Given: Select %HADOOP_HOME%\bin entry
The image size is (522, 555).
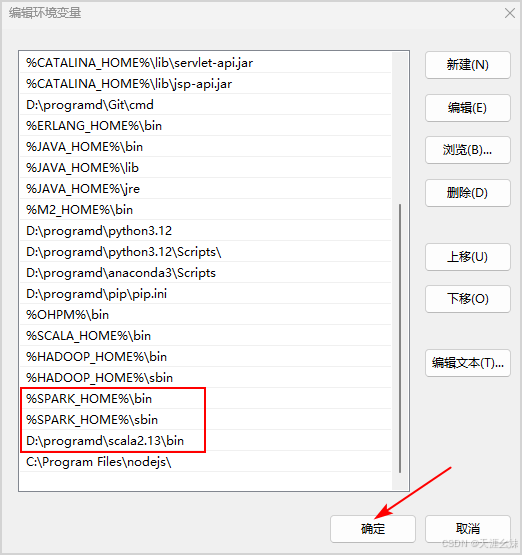Looking at the screenshot, I should point(206,357).
